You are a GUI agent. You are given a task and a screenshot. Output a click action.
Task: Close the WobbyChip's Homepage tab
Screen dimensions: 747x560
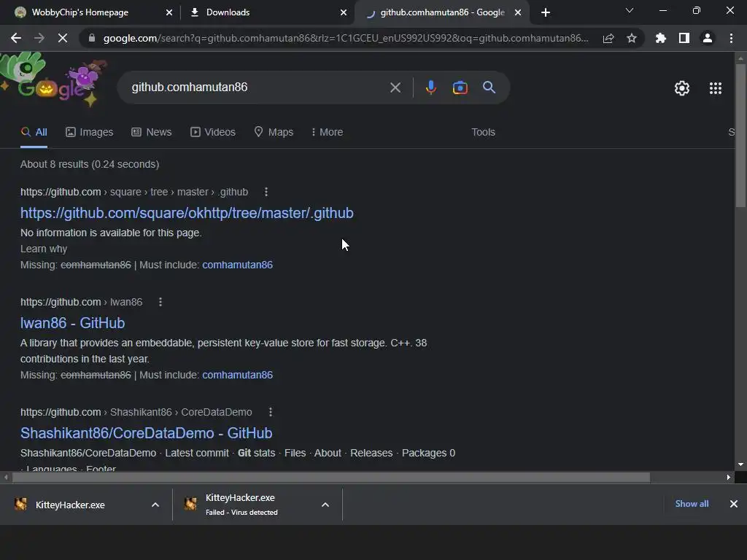(x=169, y=12)
